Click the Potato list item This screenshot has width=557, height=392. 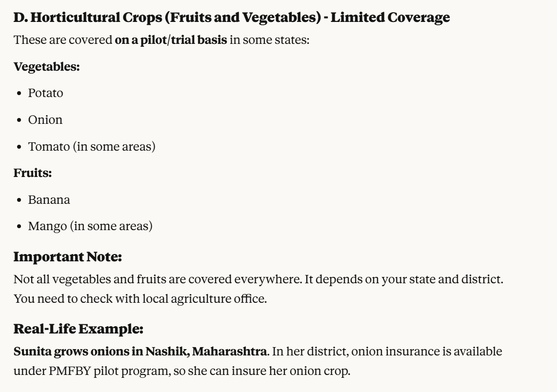[x=45, y=93]
